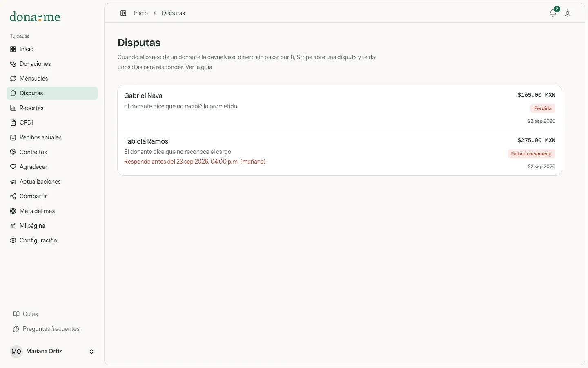Click the Mi página sprout icon
The image size is (588, 368).
point(13,226)
